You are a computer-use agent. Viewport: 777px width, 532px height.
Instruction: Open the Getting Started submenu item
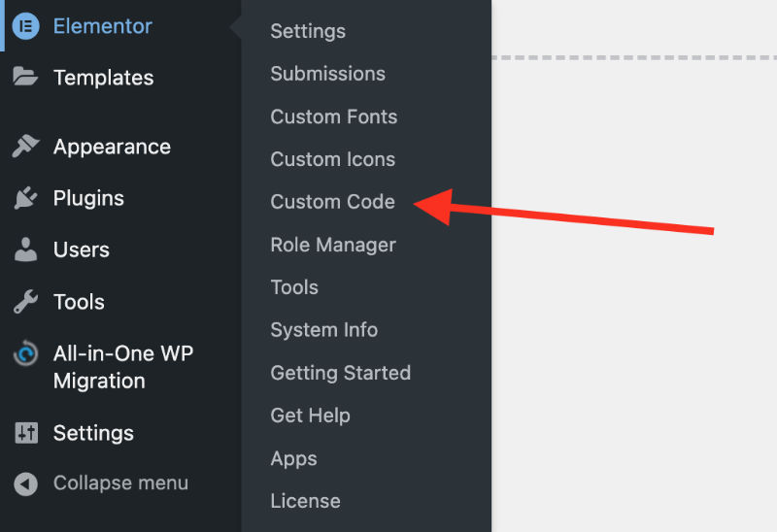coord(341,374)
